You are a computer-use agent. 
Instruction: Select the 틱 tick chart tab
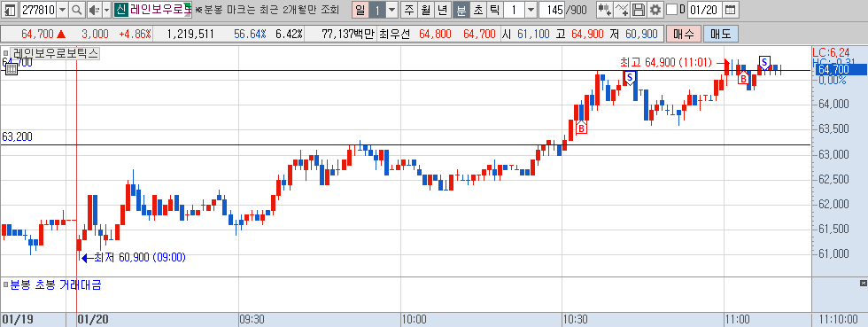point(494,10)
